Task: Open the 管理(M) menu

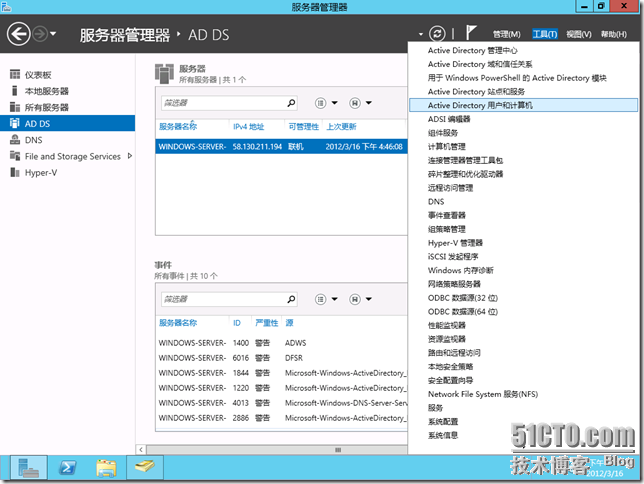Action: [506, 34]
